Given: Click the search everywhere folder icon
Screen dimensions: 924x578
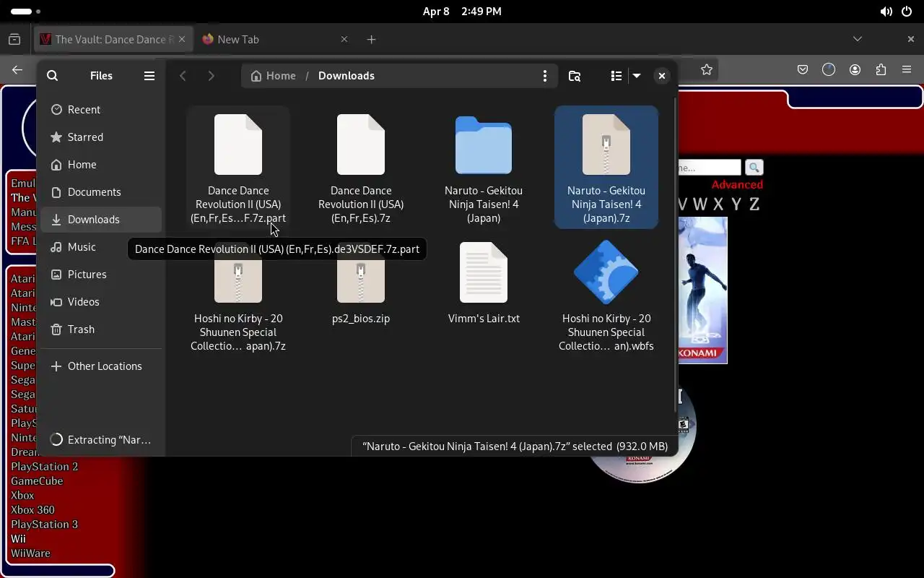Looking at the screenshot, I should (x=575, y=76).
